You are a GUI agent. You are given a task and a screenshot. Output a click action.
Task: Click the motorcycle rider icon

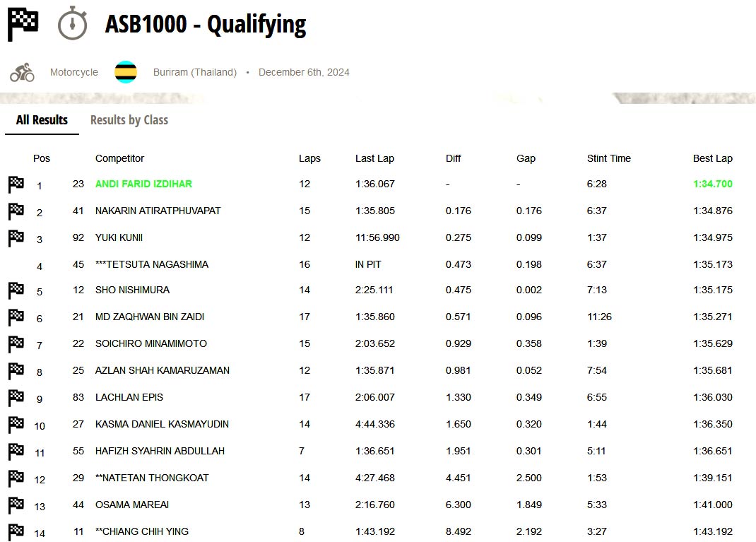click(x=22, y=72)
